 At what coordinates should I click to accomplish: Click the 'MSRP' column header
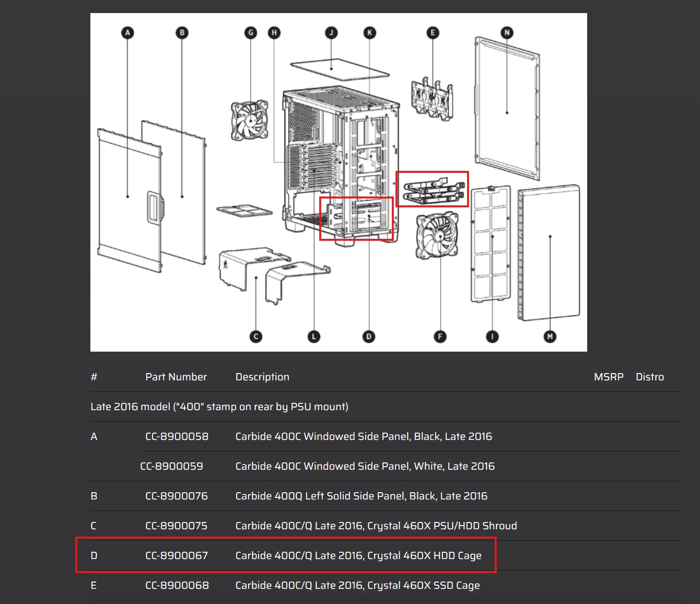coord(609,377)
